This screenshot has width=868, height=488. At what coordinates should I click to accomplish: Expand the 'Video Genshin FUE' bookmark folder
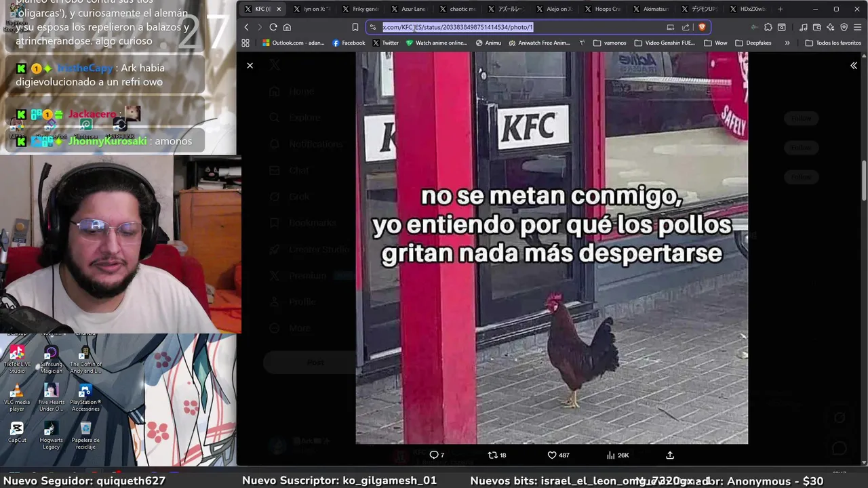pyautogui.click(x=664, y=43)
